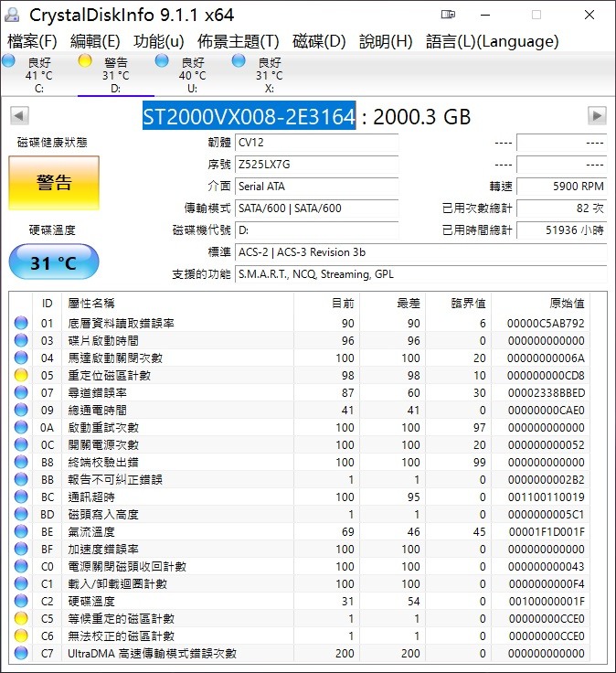Click status icon of attribute C7 UltraDMA
This screenshot has width=616, height=673.
coord(21,653)
